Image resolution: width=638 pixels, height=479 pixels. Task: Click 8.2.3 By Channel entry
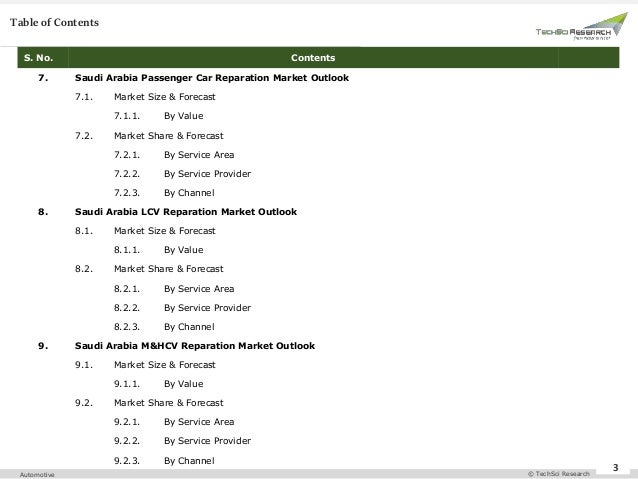pyautogui.click(x=189, y=327)
